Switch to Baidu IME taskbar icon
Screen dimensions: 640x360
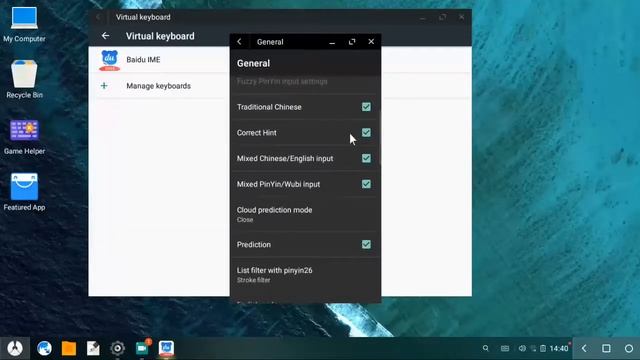(167, 348)
